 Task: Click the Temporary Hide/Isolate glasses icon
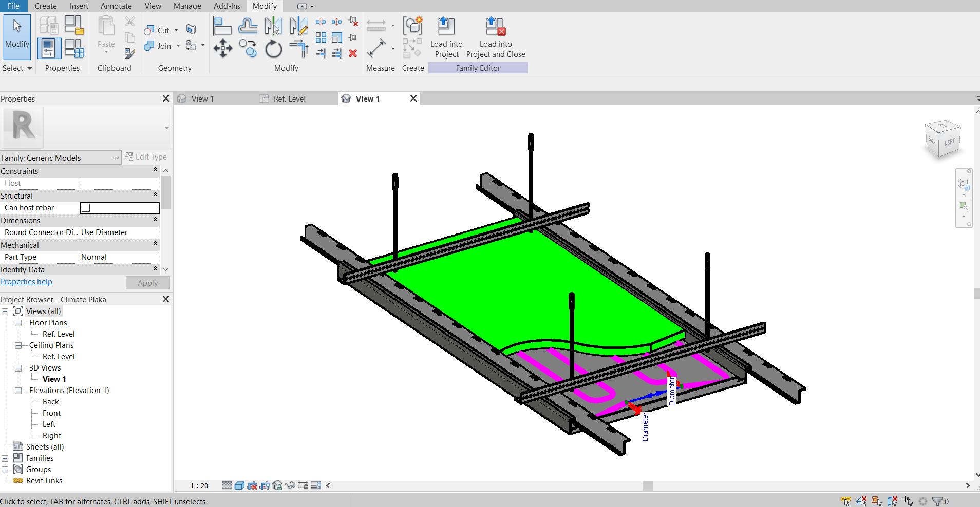point(290,485)
